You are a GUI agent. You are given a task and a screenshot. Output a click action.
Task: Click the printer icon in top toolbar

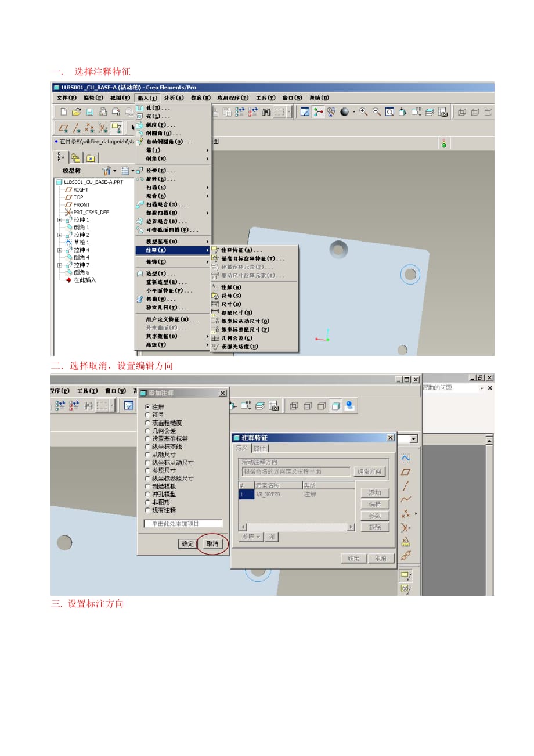103,112
